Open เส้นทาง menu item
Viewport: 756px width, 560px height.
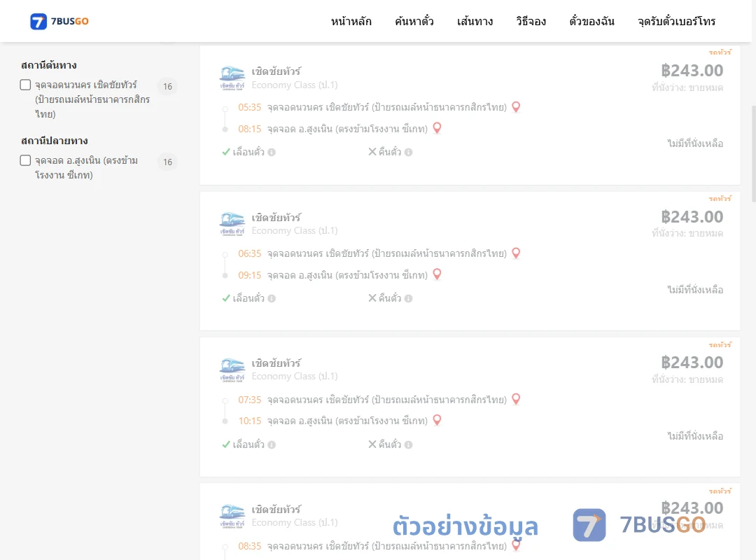[x=475, y=21]
